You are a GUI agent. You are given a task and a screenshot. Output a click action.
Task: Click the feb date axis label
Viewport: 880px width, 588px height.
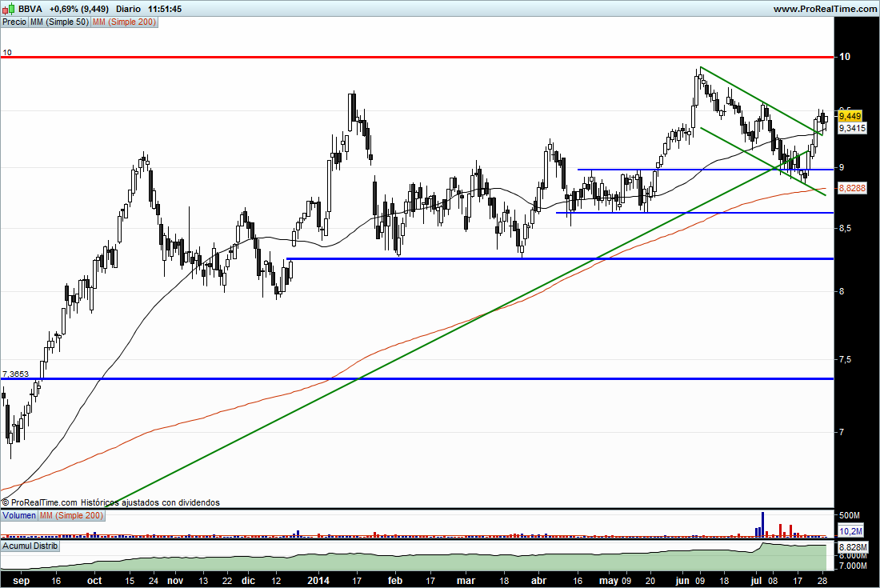click(395, 581)
